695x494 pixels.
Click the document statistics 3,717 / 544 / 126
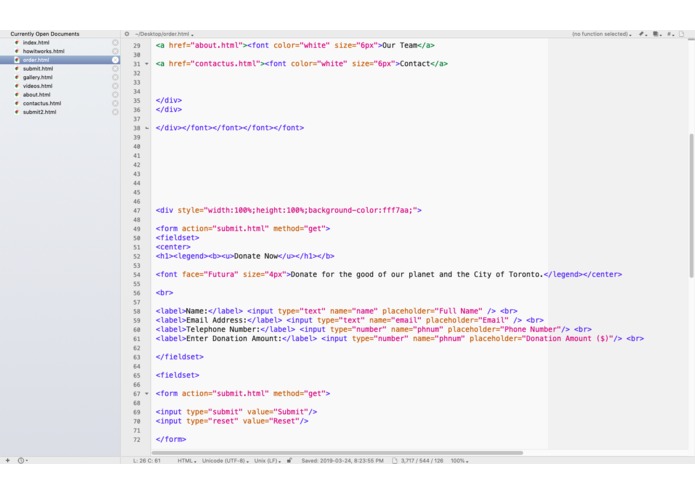422,461
